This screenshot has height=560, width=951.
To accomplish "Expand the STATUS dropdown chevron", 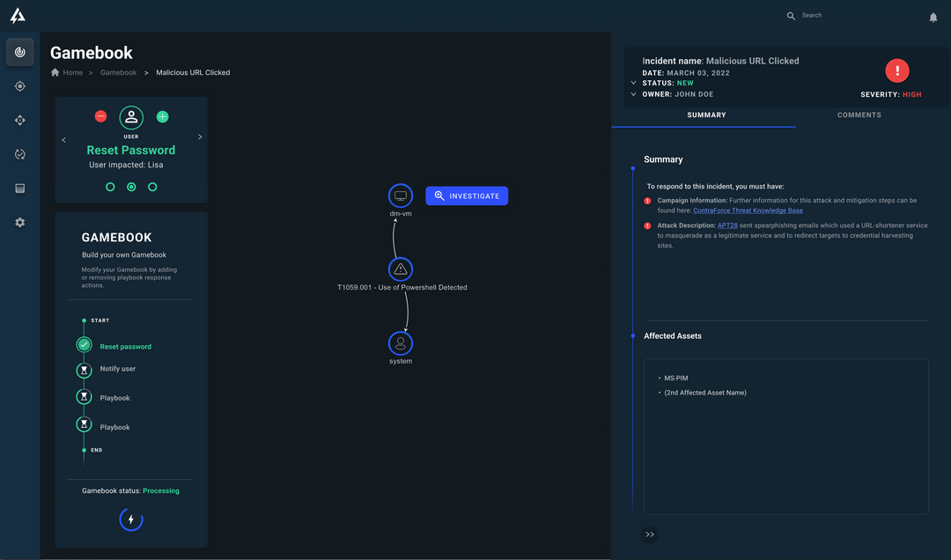I will [x=634, y=83].
